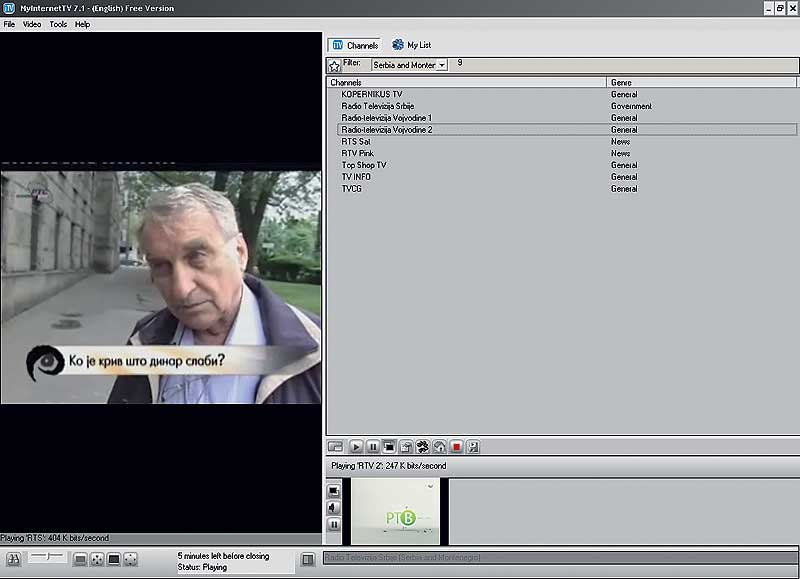800x579 pixels.
Task: Click the Play button in channel toolbar
Action: coord(356,447)
